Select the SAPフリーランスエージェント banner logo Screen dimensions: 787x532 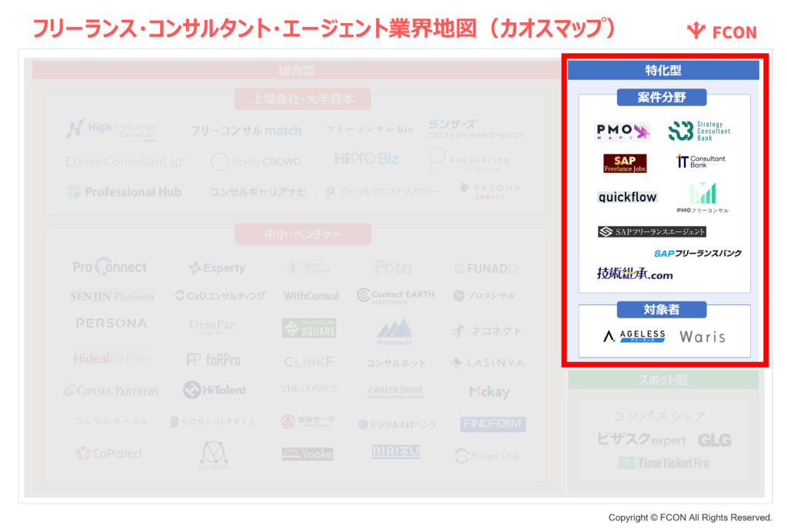[x=652, y=231]
